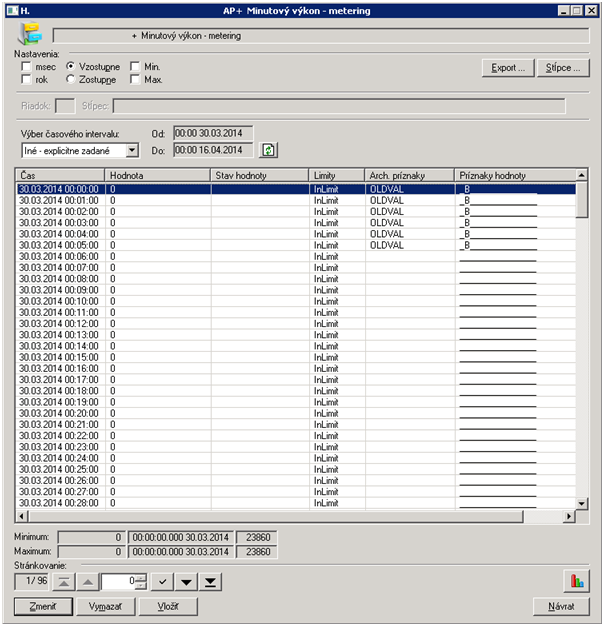Image resolution: width=604 pixels, height=626 pixels.
Task: Enable the msec checkbox
Action: 27,66
